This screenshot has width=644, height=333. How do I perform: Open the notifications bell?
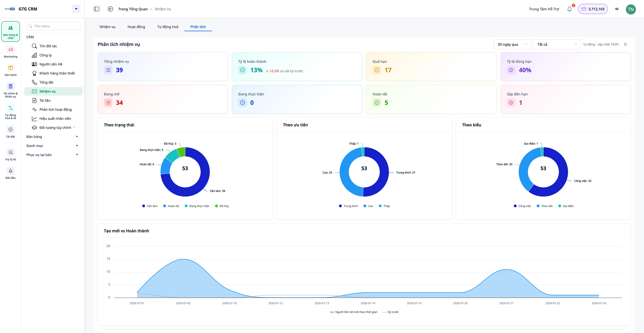point(569,9)
